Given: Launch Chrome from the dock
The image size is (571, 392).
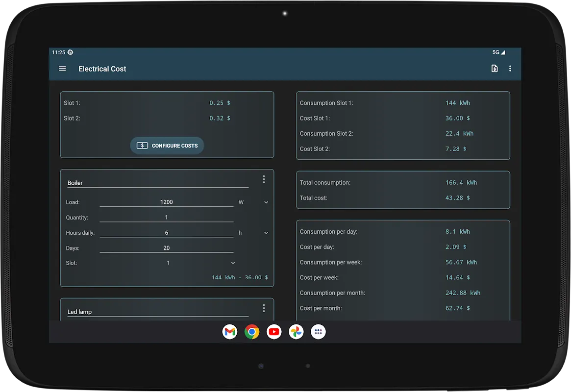Looking at the screenshot, I should tap(252, 332).
